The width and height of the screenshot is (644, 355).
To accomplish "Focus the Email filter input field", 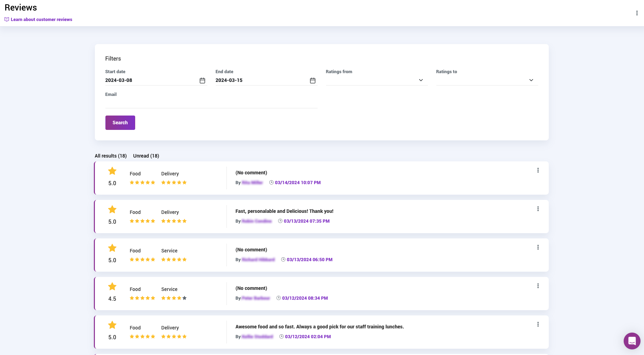I will click(211, 103).
